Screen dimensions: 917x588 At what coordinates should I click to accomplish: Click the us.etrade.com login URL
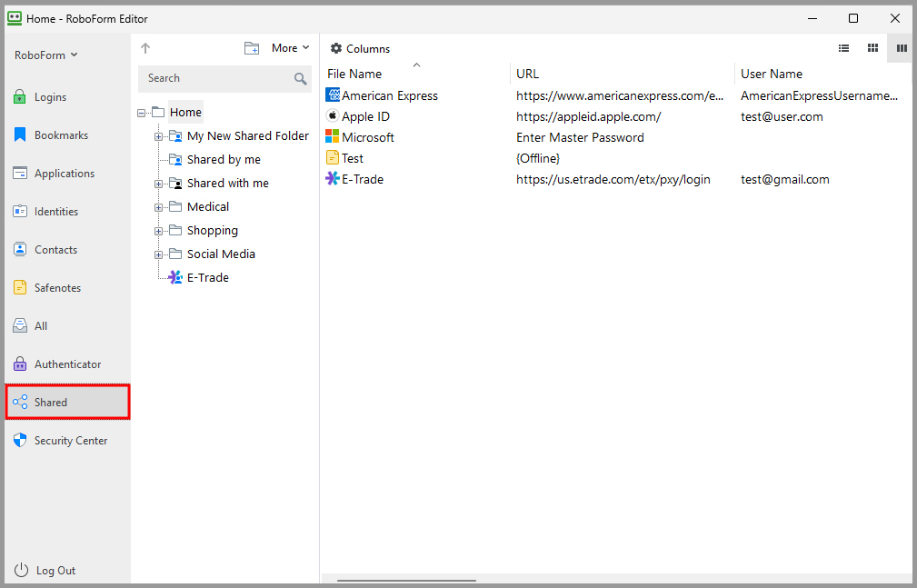[x=613, y=180]
